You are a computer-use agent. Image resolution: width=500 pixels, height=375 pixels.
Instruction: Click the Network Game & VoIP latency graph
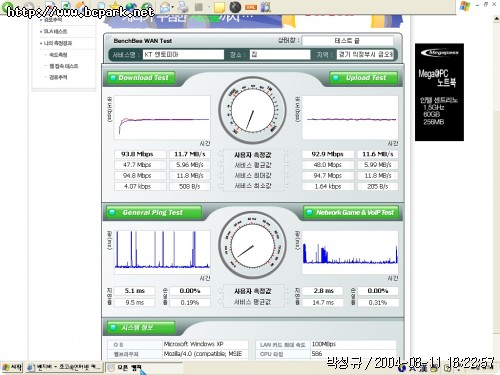(x=350, y=252)
